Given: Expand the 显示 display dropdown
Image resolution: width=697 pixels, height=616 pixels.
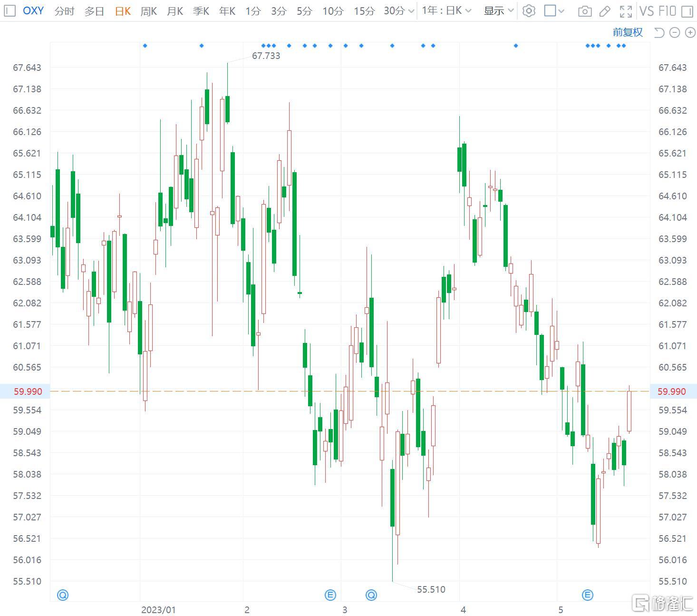Looking at the screenshot, I should pos(498,10).
